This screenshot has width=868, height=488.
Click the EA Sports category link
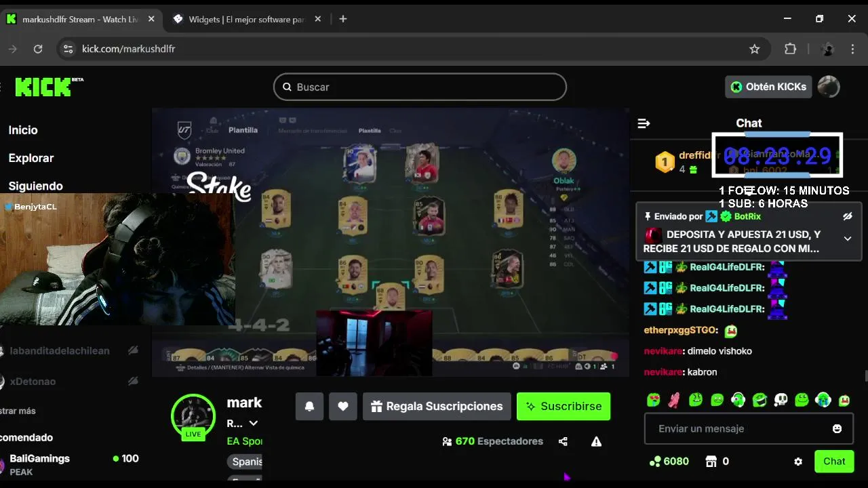[x=244, y=441]
